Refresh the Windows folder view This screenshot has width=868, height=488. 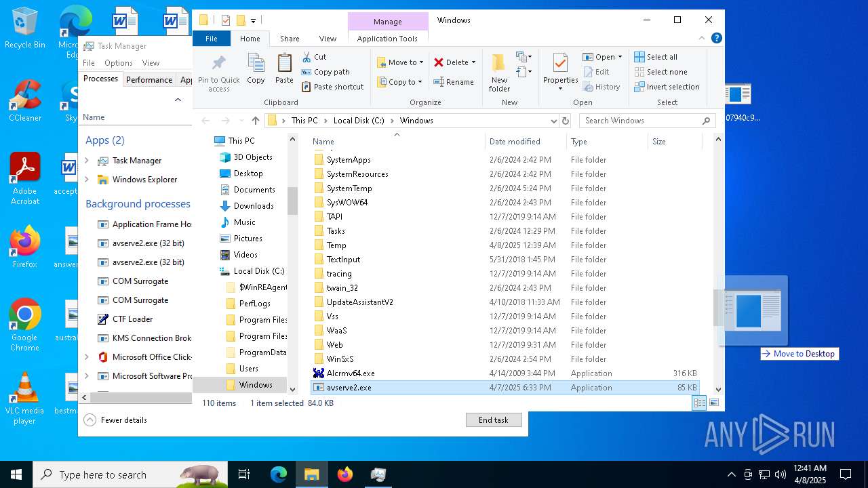(x=566, y=121)
